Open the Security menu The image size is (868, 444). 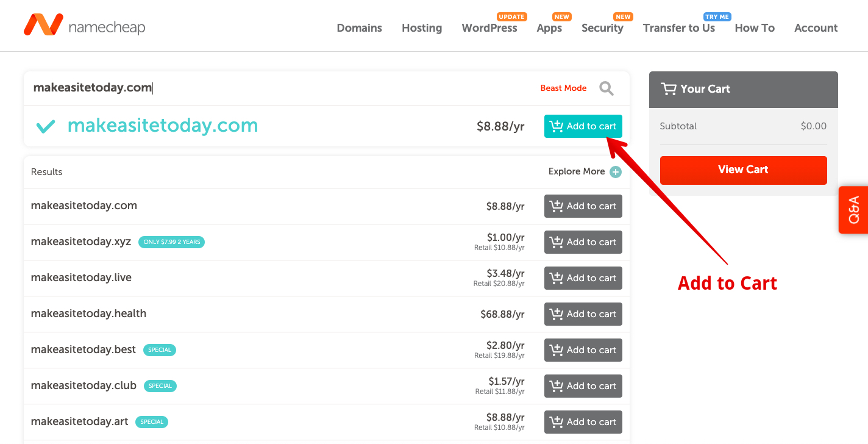[x=602, y=28]
